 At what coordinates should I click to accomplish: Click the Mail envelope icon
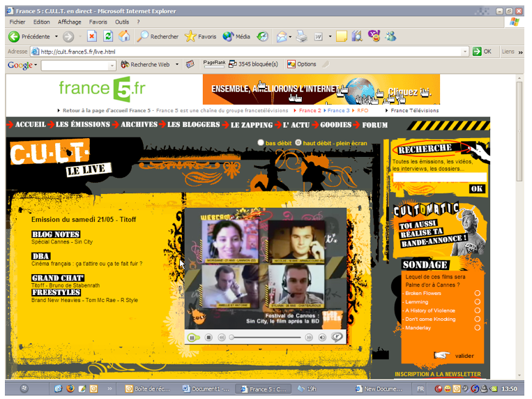click(281, 36)
